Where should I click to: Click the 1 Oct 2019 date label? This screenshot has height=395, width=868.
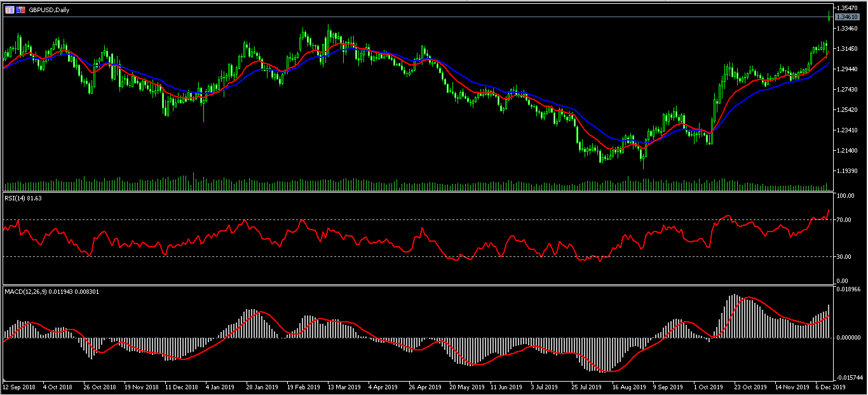click(x=709, y=387)
